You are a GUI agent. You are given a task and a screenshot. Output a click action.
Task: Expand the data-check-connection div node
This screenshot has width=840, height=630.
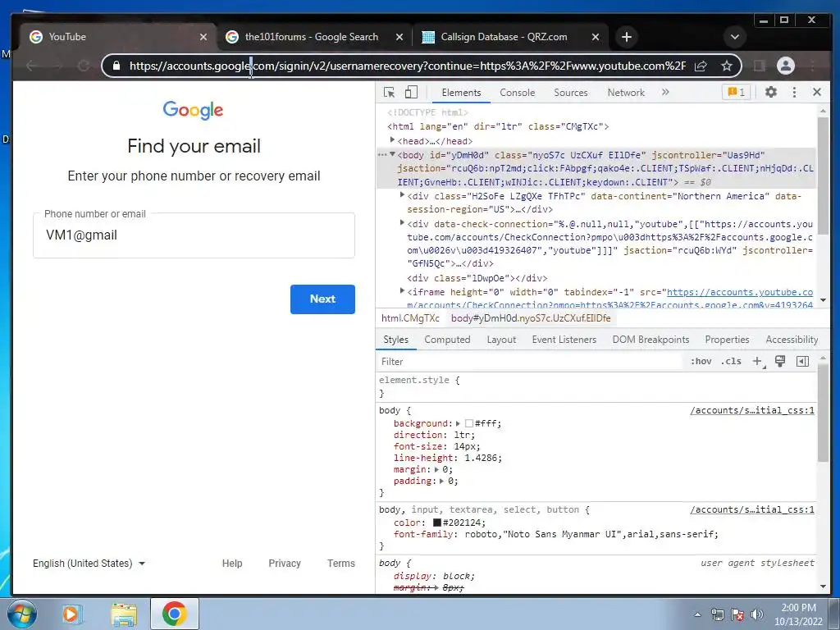(402, 223)
